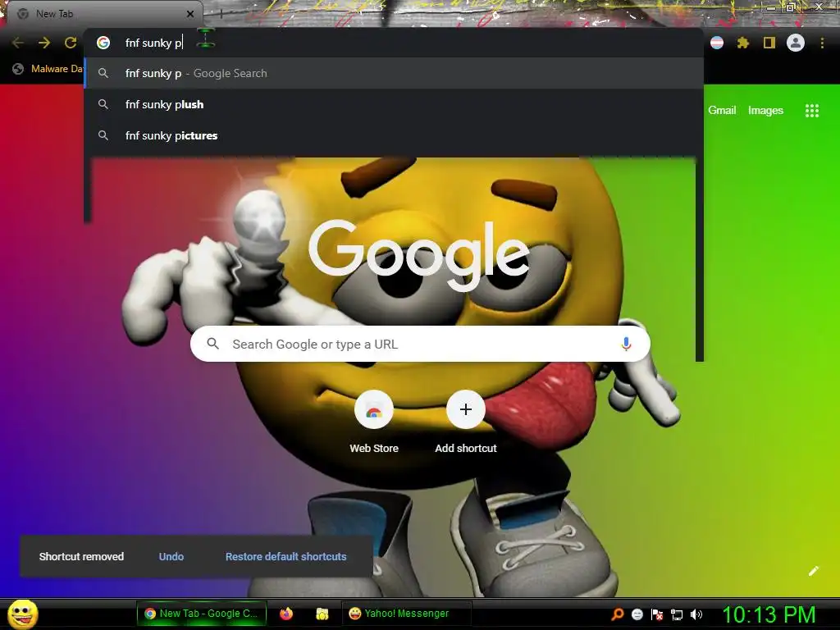The width and height of the screenshot is (840, 630).
Task: Launch Firefox from the taskbar
Action: 286,614
